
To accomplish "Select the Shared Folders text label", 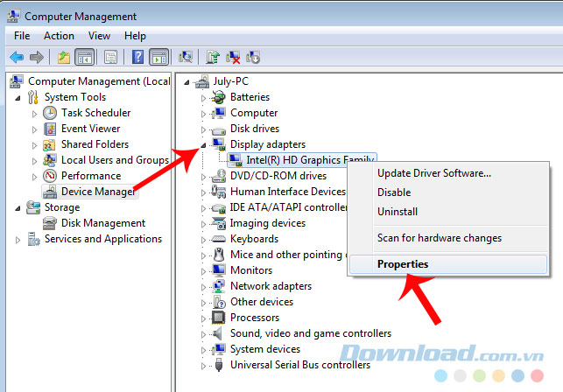I will pos(95,144).
